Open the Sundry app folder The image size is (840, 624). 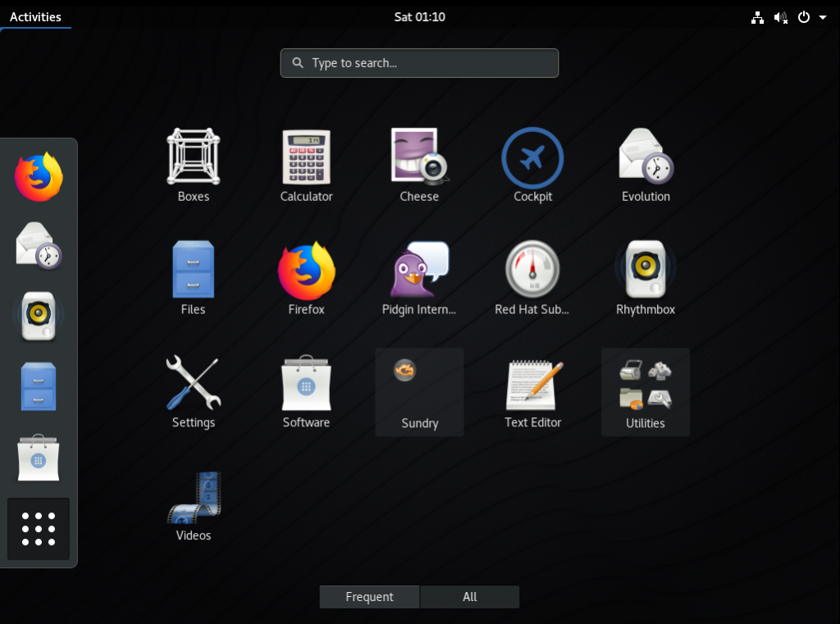click(419, 392)
